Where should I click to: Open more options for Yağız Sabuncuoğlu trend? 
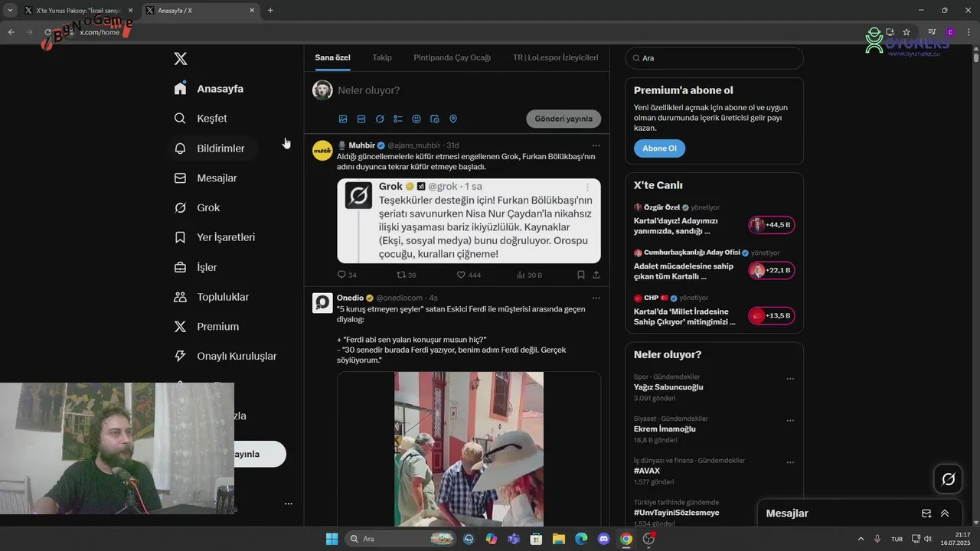(x=790, y=379)
